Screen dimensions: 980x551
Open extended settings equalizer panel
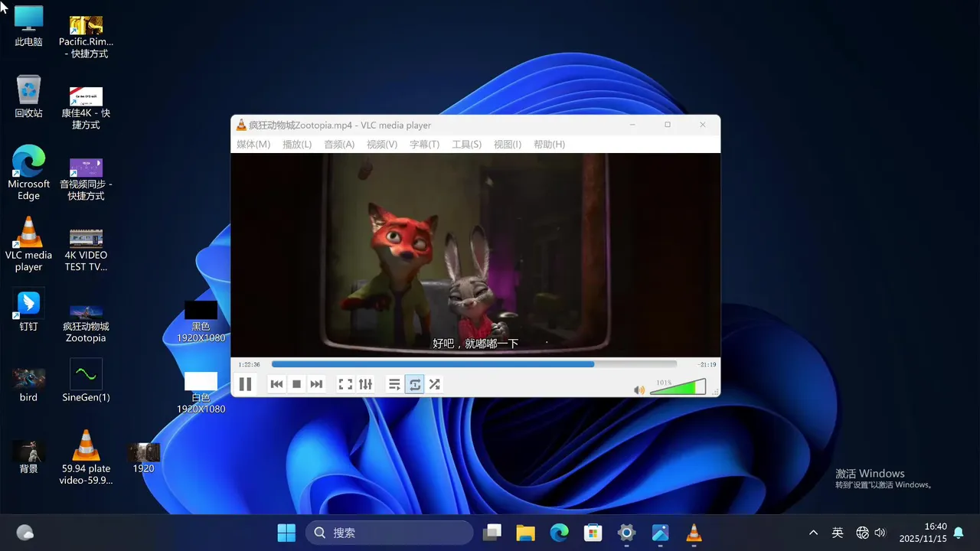click(365, 384)
